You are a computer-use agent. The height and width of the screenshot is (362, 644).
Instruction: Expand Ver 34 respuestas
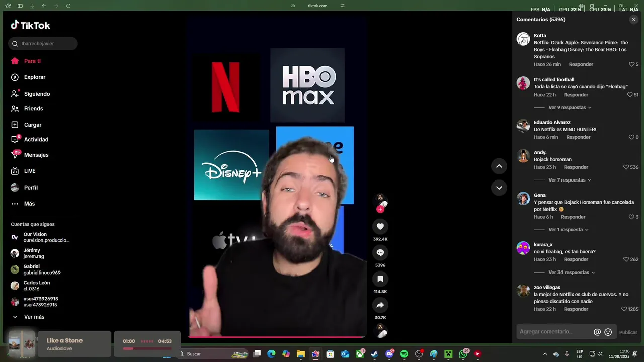click(x=572, y=273)
